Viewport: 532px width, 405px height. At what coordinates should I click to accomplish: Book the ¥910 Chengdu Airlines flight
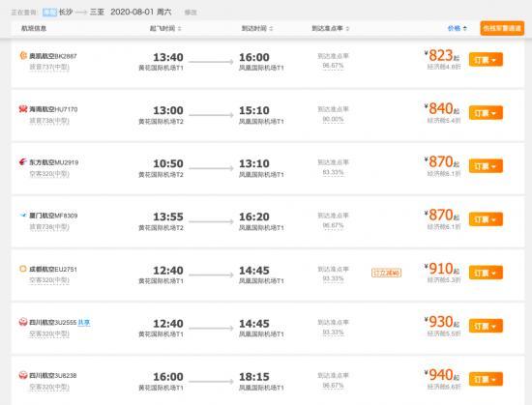click(486, 273)
